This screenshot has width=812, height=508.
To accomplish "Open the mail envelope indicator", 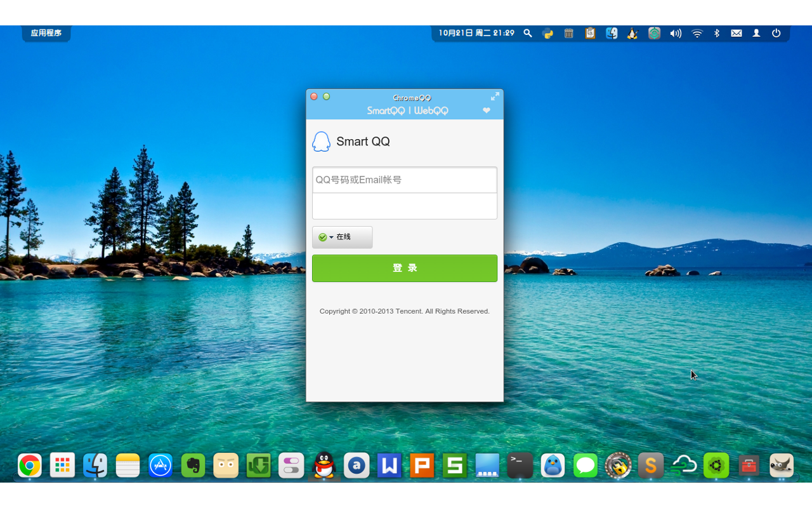I will pyautogui.click(x=737, y=33).
